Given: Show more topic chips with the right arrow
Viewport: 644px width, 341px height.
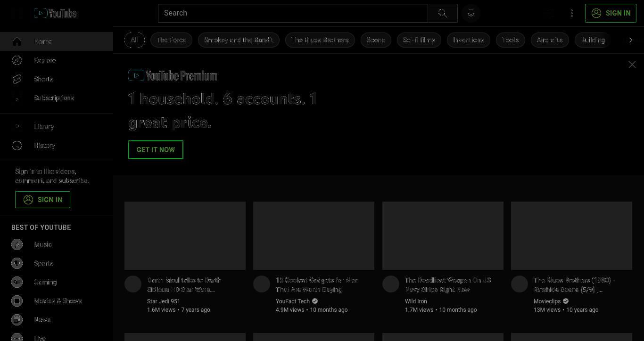Looking at the screenshot, I should (x=631, y=40).
